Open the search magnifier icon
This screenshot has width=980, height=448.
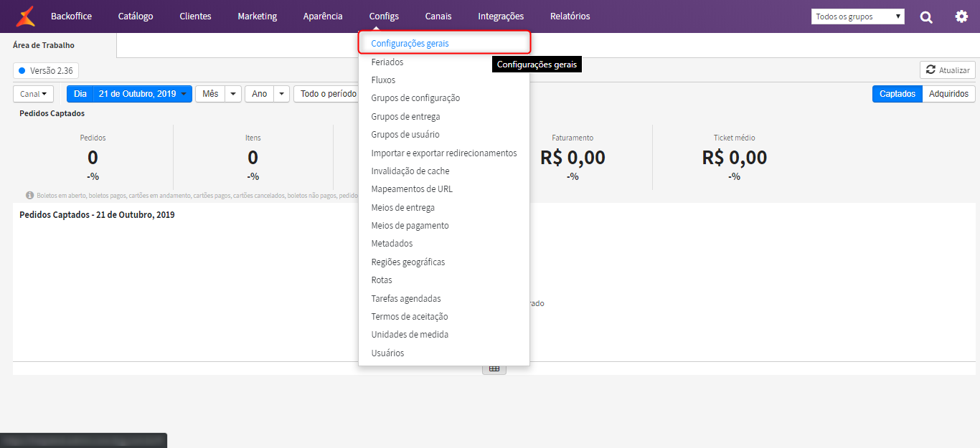[x=926, y=16]
